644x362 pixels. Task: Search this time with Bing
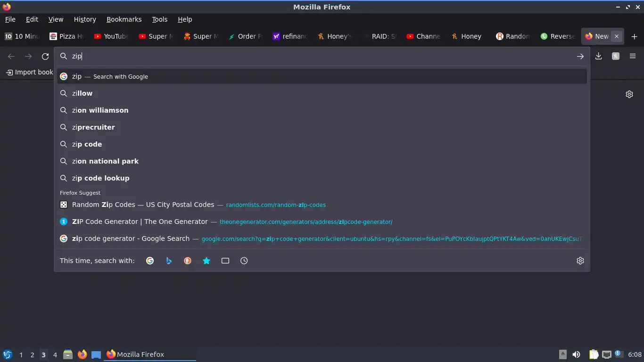(169, 261)
